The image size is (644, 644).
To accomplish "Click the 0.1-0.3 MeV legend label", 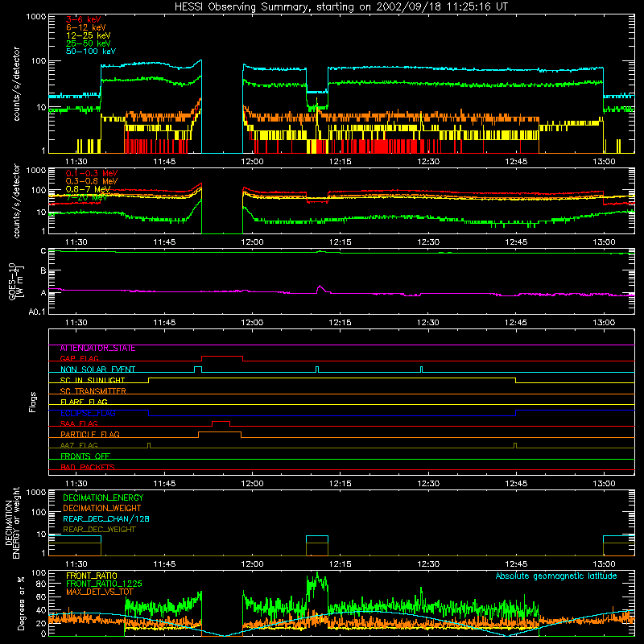I will click(x=92, y=173).
